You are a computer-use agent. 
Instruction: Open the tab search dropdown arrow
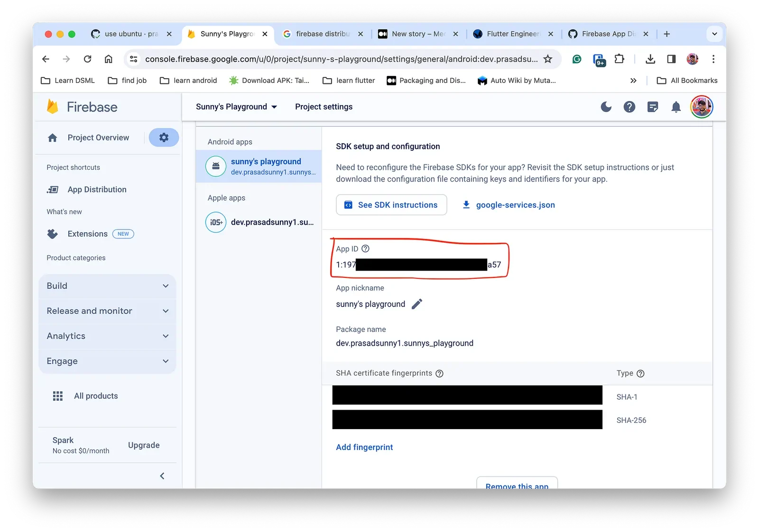[x=714, y=34]
